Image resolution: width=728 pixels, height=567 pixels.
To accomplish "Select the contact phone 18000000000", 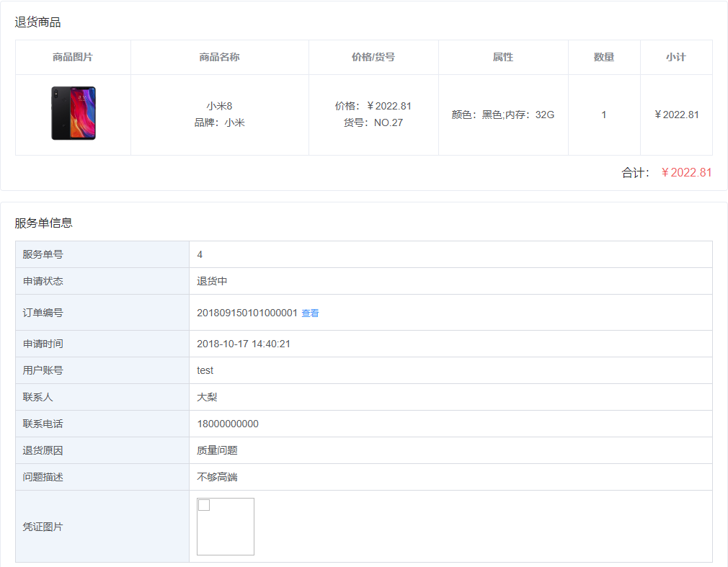I will [x=226, y=424].
